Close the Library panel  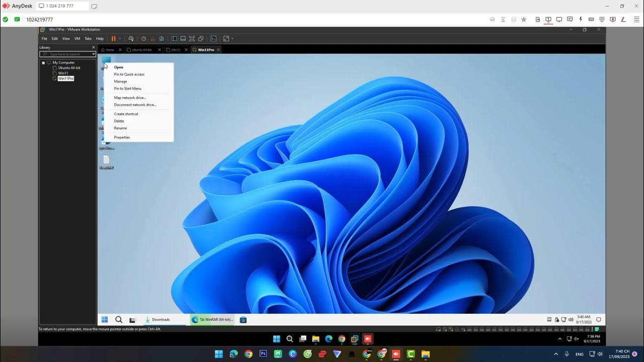93,47
